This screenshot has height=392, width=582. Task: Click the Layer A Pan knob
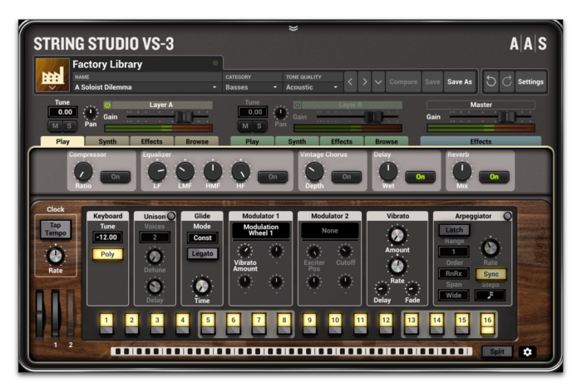pos(90,112)
